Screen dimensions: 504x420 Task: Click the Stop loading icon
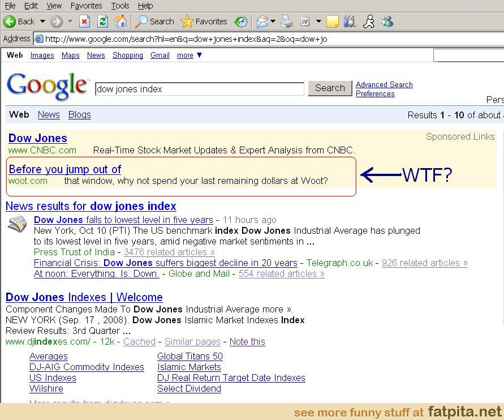(x=84, y=22)
